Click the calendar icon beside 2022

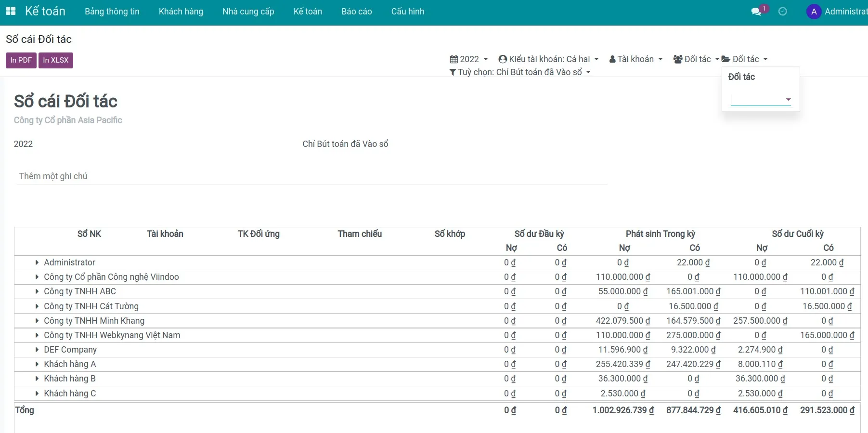tap(454, 59)
